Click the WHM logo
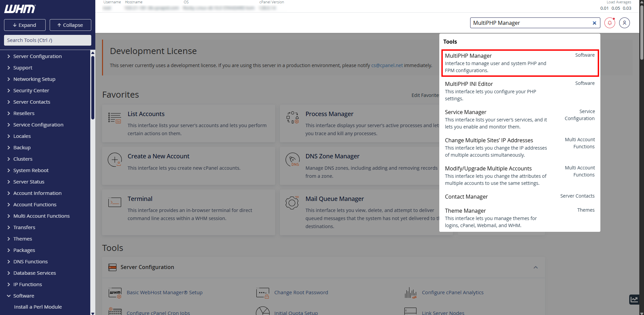Viewport: 644px width, 315px height. coord(20,9)
